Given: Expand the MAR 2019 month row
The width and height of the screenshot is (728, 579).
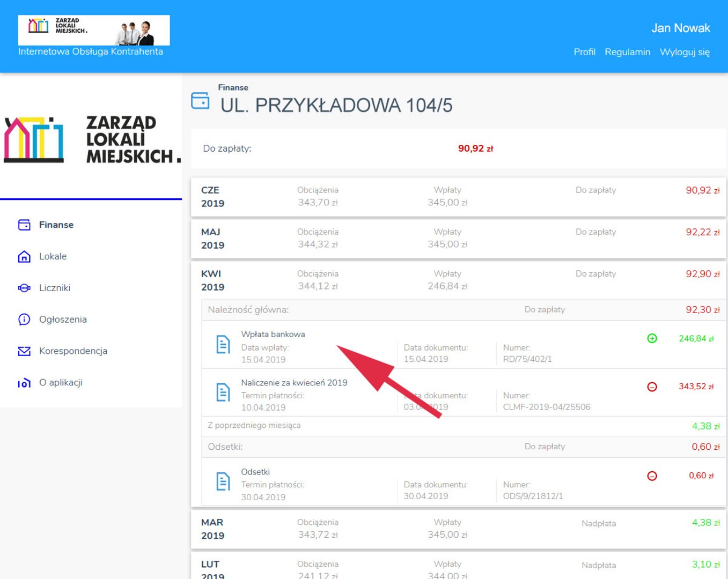Looking at the screenshot, I should (458, 529).
